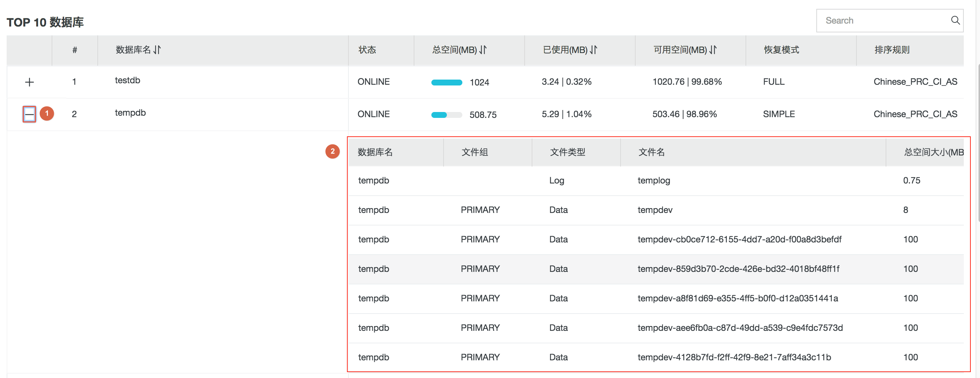Select the templog file name
Screen dimensions: 980x378
tap(654, 181)
